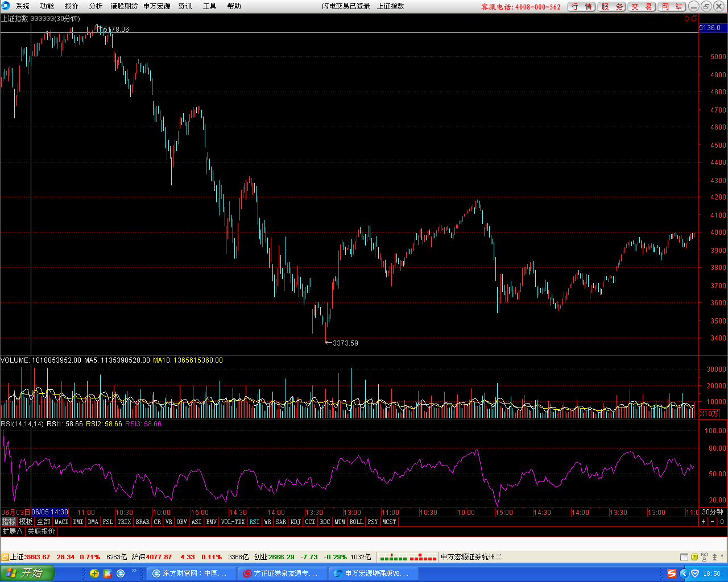Click the 行情 button in the top right
728x582 pixels.
click(582, 7)
